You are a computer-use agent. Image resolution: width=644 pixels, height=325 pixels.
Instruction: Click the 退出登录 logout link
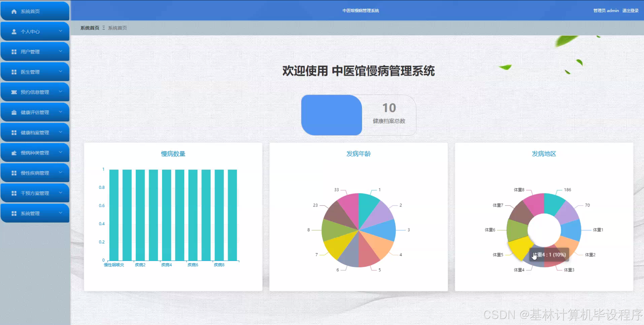[x=630, y=11]
